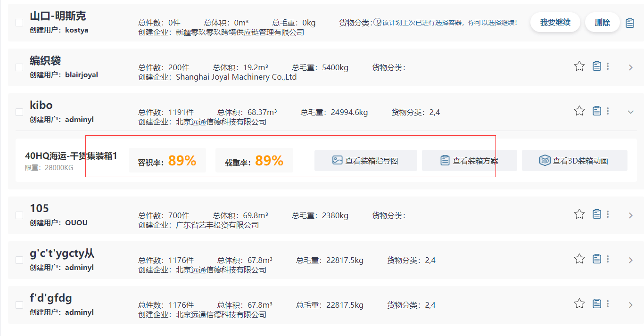Click the clipboard icon in the kibo row

pos(597,111)
